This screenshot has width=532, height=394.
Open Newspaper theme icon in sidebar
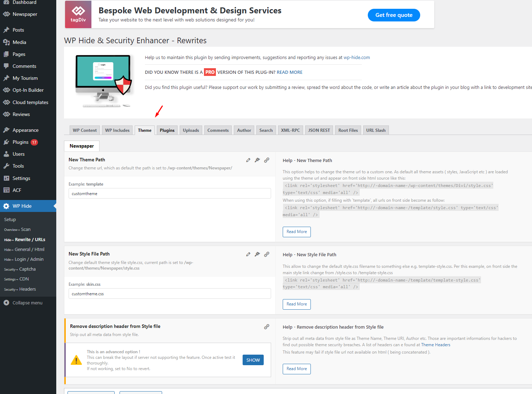(x=6, y=14)
